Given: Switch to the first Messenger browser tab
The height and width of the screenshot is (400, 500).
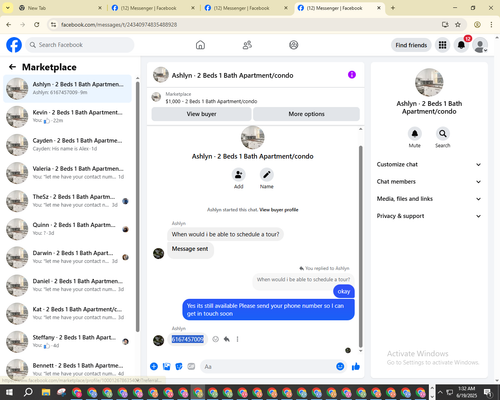Looking at the screenshot, I should click(153, 8).
